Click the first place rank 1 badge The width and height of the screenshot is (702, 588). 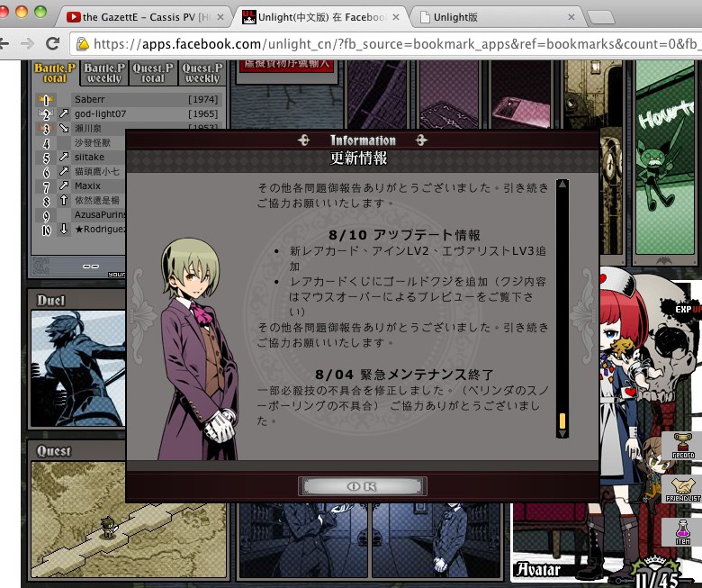(46, 100)
